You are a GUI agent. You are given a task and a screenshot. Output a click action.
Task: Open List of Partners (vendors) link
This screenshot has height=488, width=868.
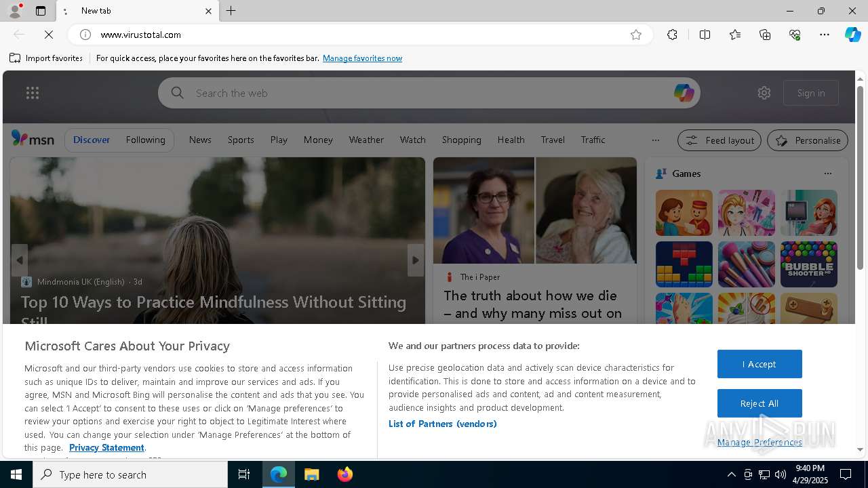coord(442,424)
